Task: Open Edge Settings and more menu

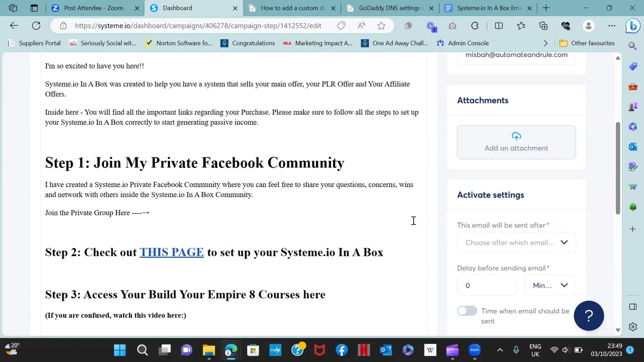Action: coord(611,26)
